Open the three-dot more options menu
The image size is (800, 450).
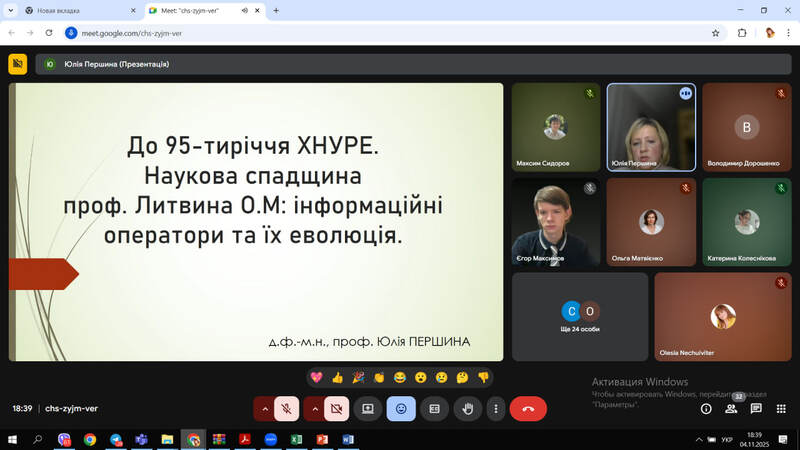[496, 408]
